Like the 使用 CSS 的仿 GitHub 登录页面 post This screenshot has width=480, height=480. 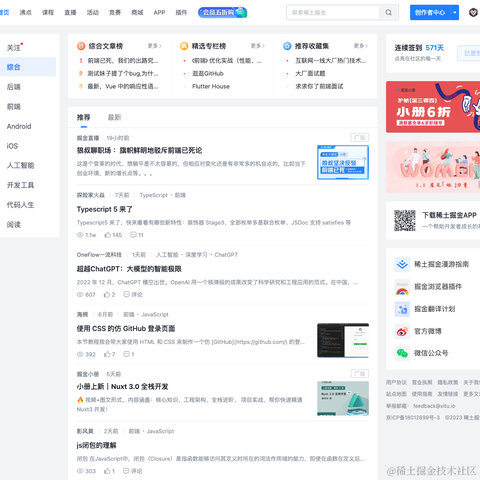point(107,354)
